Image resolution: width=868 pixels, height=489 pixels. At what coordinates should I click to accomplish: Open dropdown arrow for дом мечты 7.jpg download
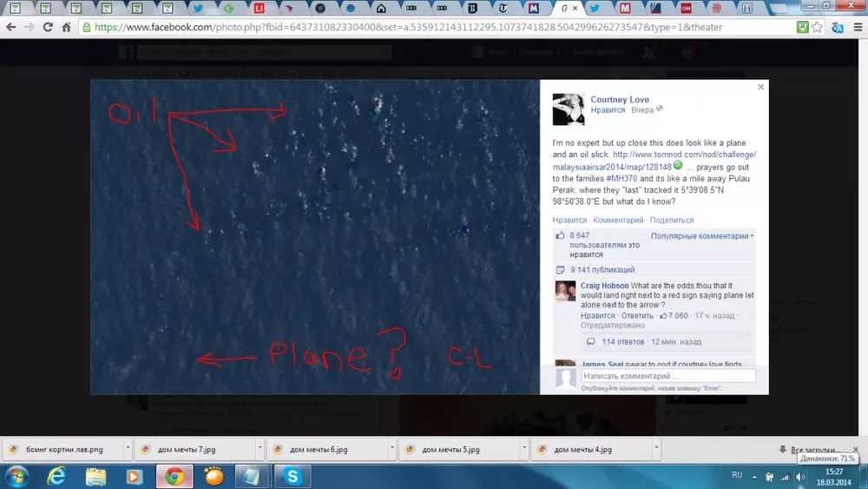coord(260,449)
